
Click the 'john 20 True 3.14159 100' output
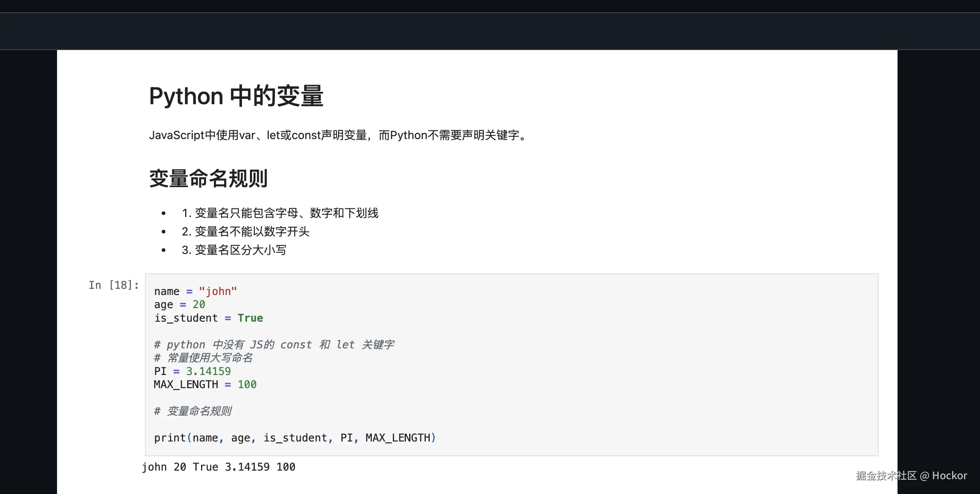tap(218, 467)
